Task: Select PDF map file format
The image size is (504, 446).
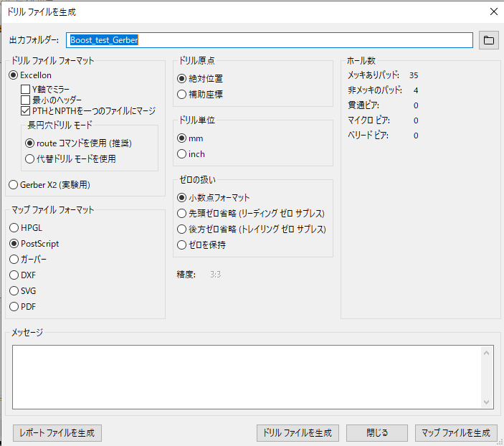Action: [22, 307]
